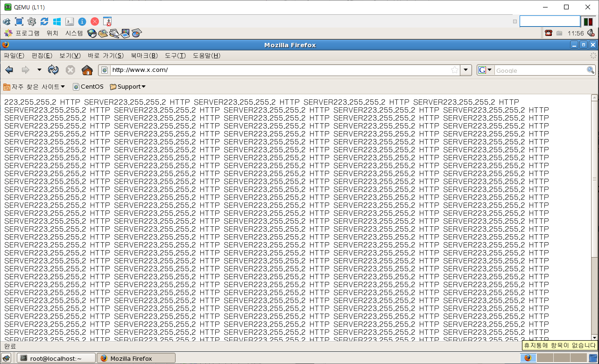Launch the document writer icon in panel
The height and width of the screenshot is (364, 599).
[114, 33]
